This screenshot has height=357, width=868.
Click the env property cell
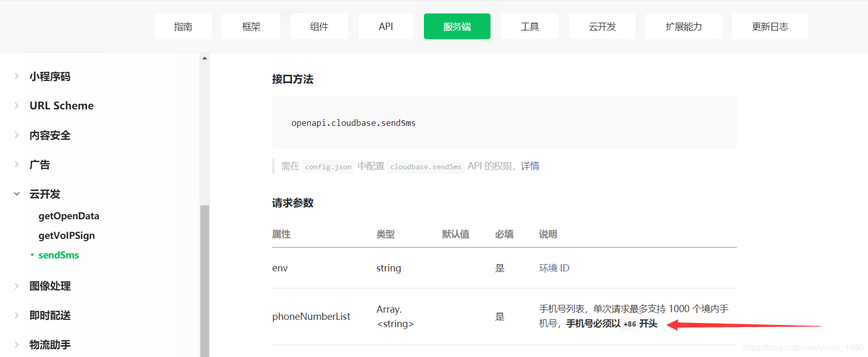tap(280, 268)
